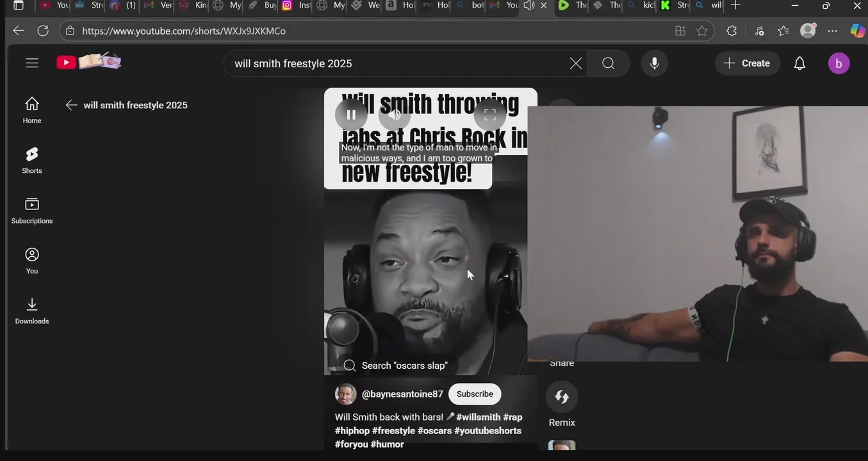Open the You page in sidebar
Image resolution: width=868 pixels, height=461 pixels.
[x=32, y=261]
